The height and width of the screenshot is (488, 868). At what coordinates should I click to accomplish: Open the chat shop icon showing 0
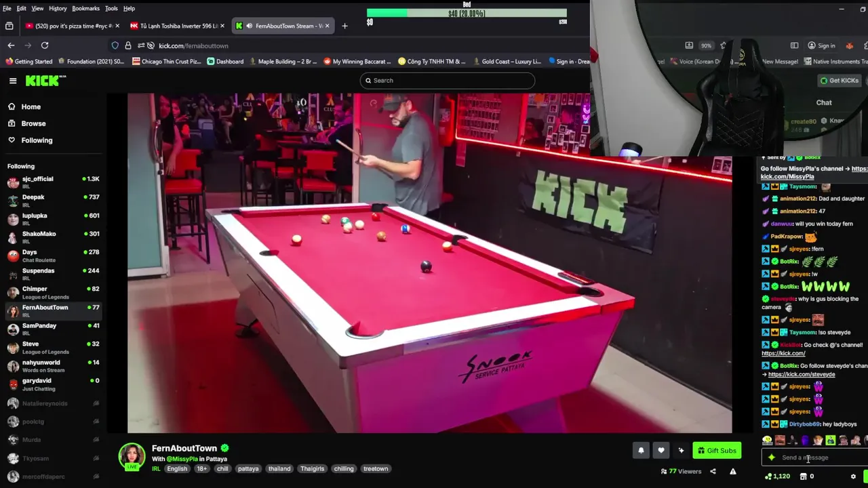[x=806, y=476]
